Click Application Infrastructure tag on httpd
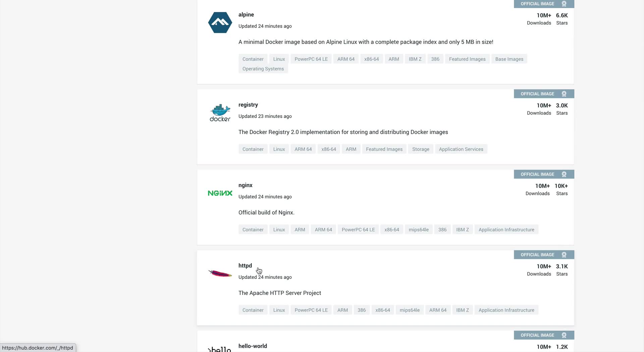The height and width of the screenshot is (352, 644). pyautogui.click(x=506, y=310)
